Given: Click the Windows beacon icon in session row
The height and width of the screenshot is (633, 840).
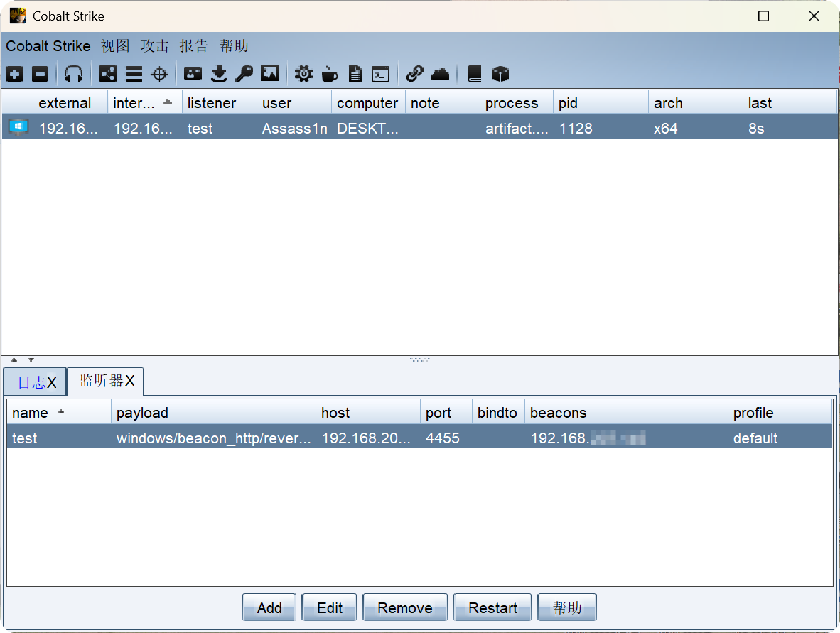Looking at the screenshot, I should [x=18, y=127].
